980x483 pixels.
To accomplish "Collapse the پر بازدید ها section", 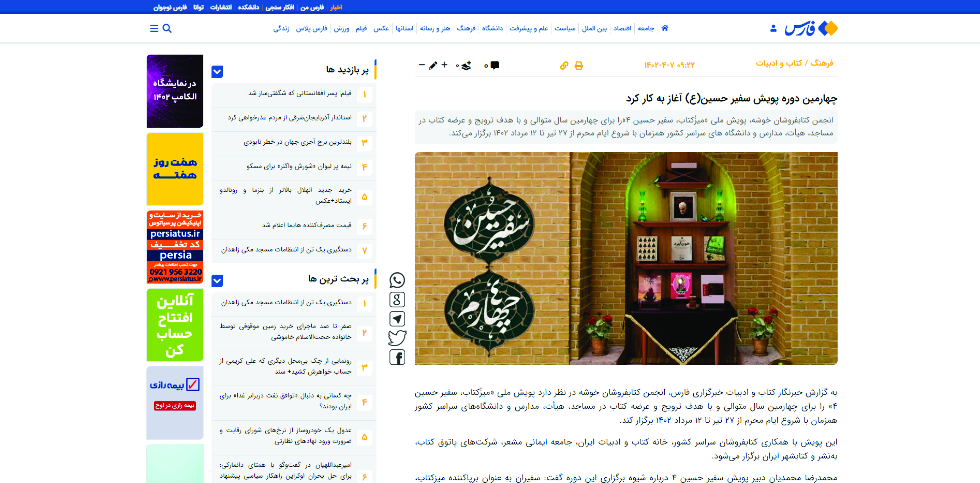I will tap(217, 72).
